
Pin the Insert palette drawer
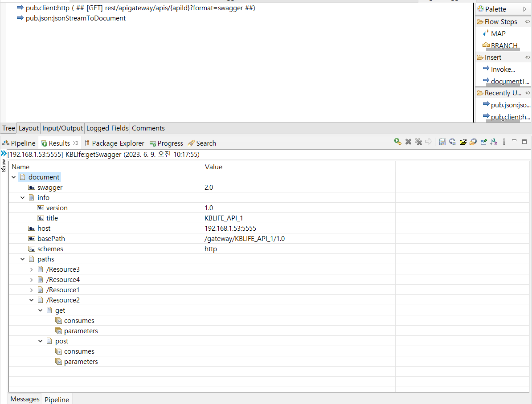(x=528, y=57)
